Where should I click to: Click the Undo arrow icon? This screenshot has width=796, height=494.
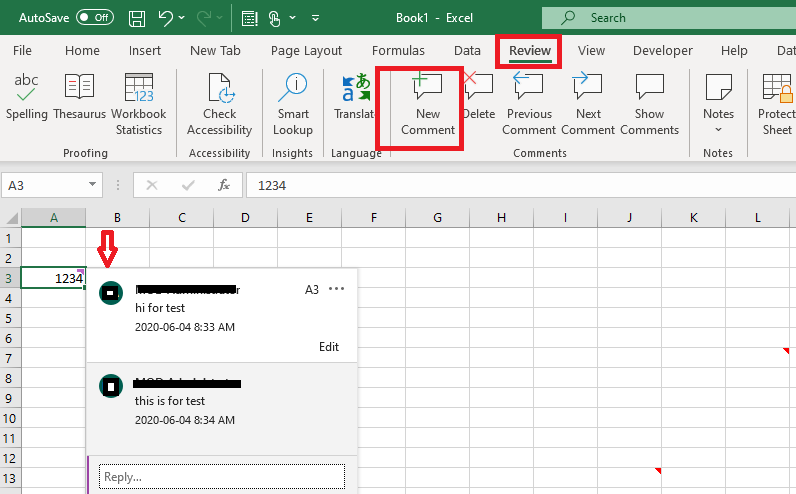(x=165, y=18)
